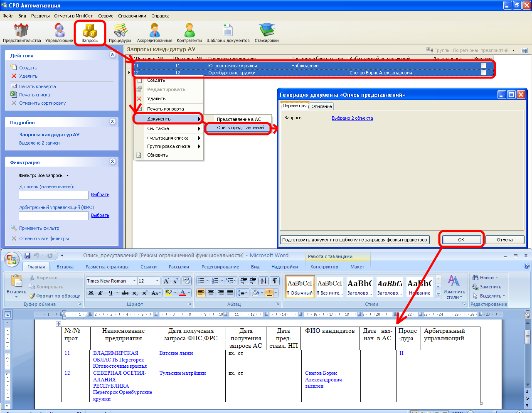This screenshot has height=413, width=532.
Task: Toggle bold formatting in Word ribbon
Action: (x=91, y=293)
